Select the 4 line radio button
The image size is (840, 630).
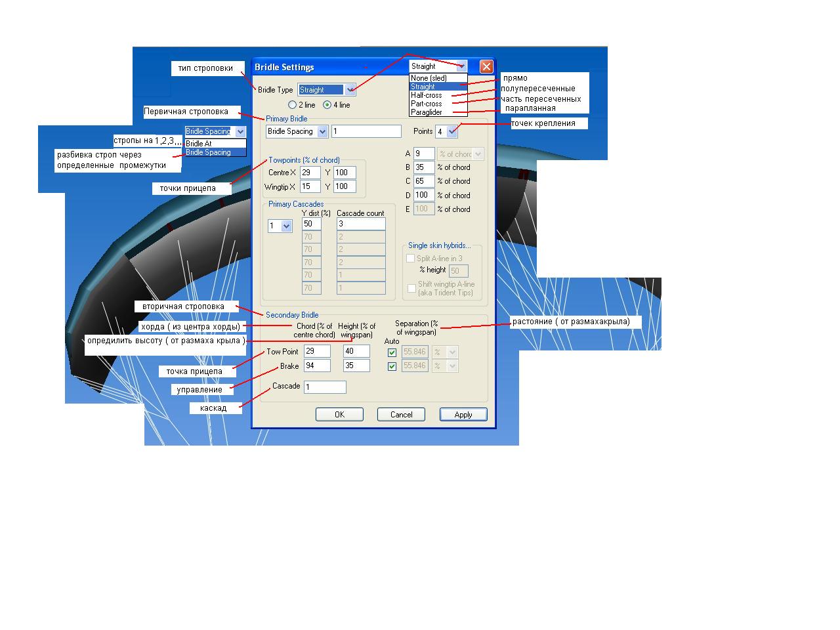(327, 105)
